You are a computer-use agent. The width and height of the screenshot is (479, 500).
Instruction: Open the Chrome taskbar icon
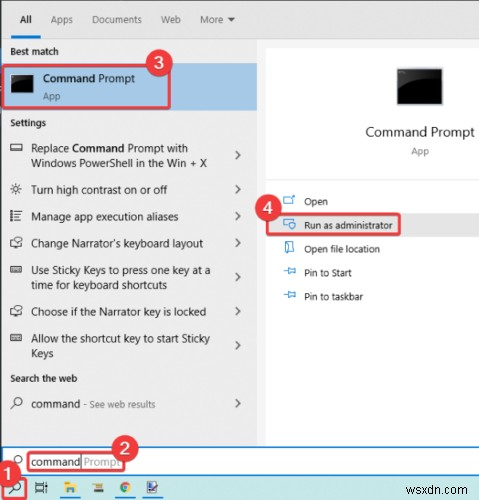[x=125, y=488]
